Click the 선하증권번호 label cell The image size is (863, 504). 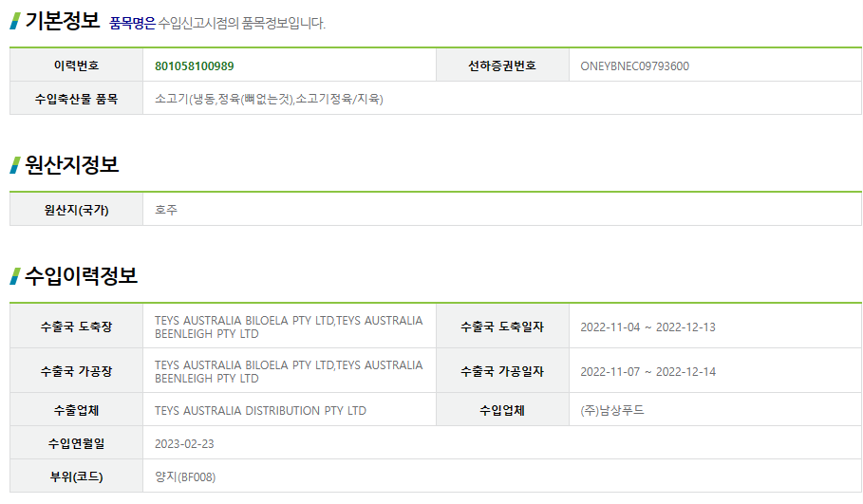coord(502,65)
